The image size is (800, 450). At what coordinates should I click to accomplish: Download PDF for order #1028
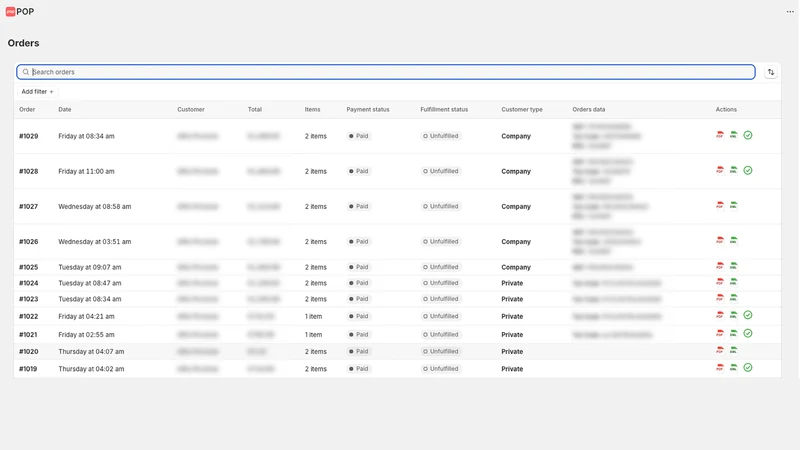click(720, 170)
